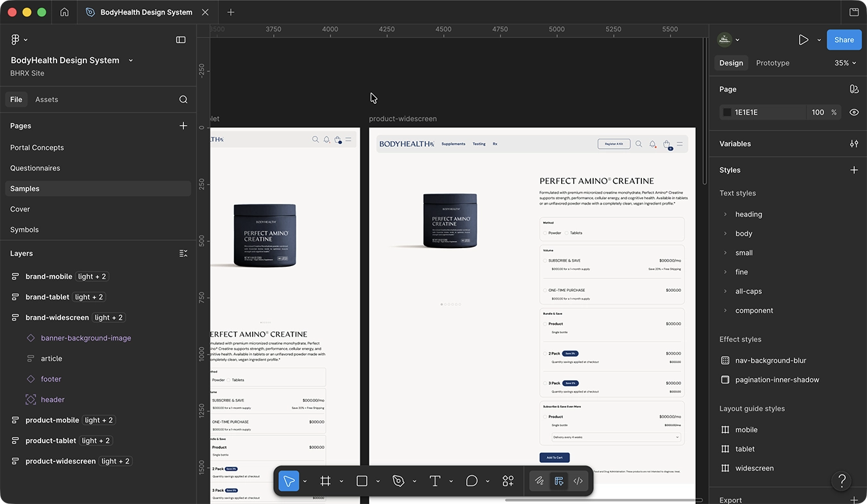Click the horizontal canvas scrollbar
Viewport: 867px width, 504px height.
603,500
